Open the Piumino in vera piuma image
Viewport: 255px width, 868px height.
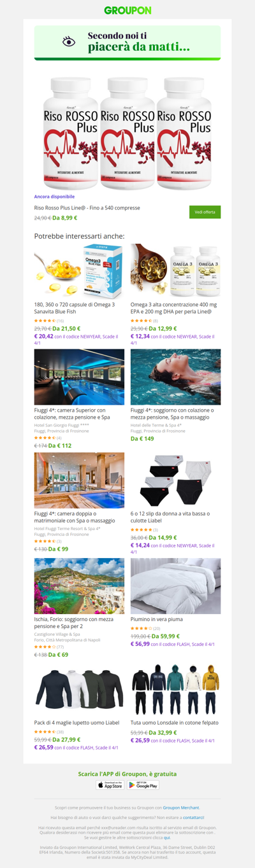(x=176, y=586)
